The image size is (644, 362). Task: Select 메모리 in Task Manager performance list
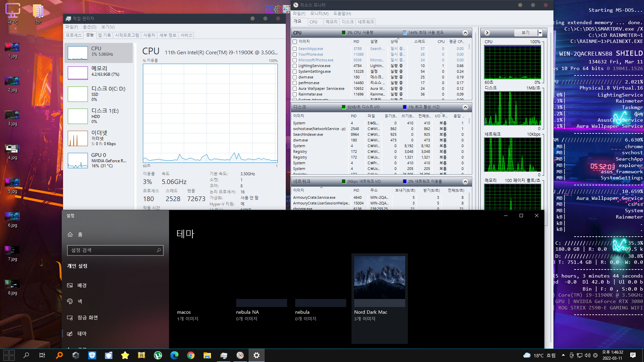(x=99, y=72)
